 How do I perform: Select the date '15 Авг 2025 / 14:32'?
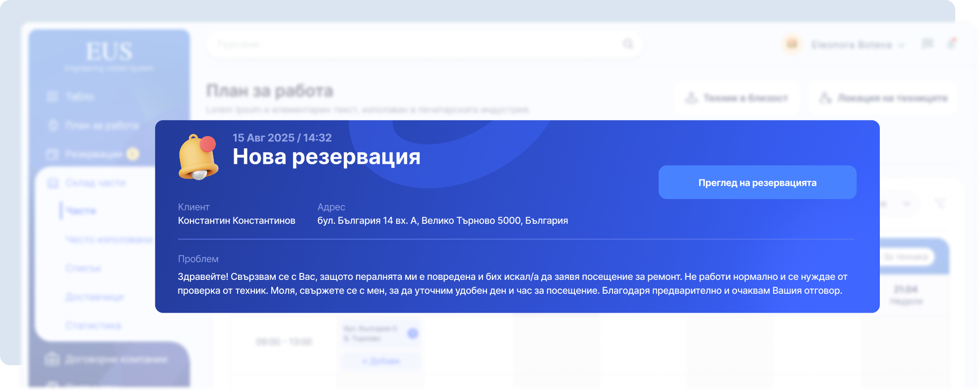tap(282, 137)
